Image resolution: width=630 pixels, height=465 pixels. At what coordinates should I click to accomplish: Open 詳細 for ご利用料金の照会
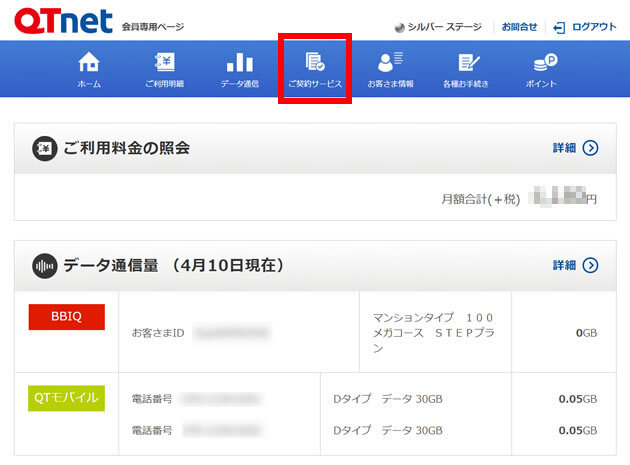click(575, 148)
